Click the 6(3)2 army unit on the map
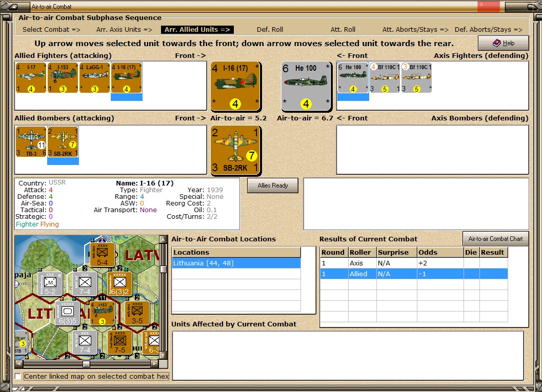 [120, 284]
